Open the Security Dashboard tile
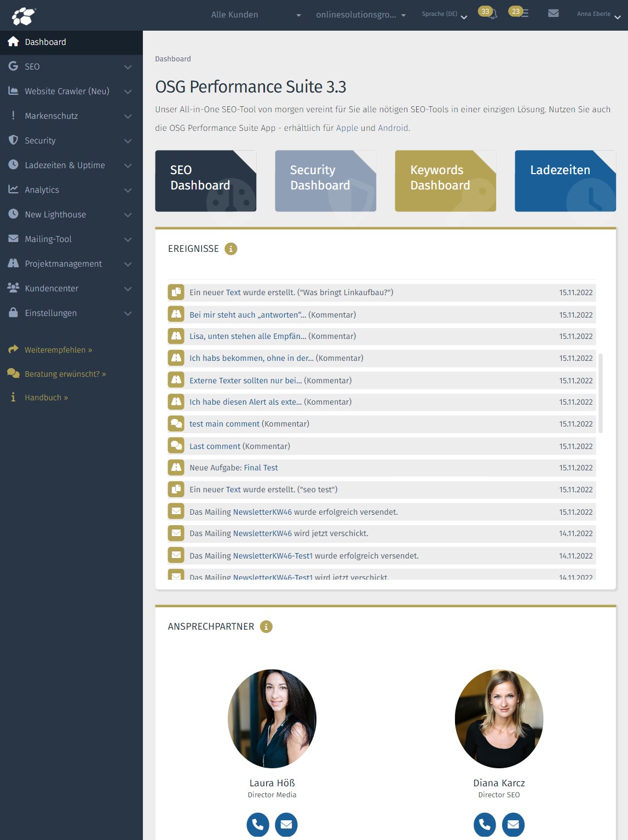The width and height of the screenshot is (628, 840). 326,181
